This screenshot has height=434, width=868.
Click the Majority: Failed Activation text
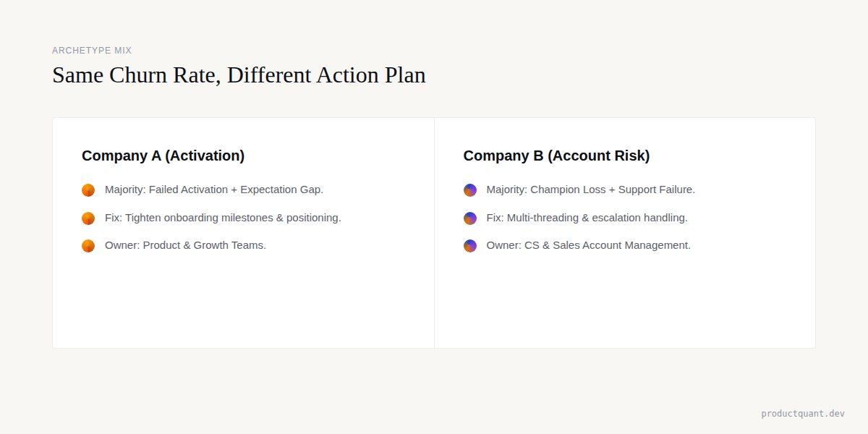tap(214, 190)
